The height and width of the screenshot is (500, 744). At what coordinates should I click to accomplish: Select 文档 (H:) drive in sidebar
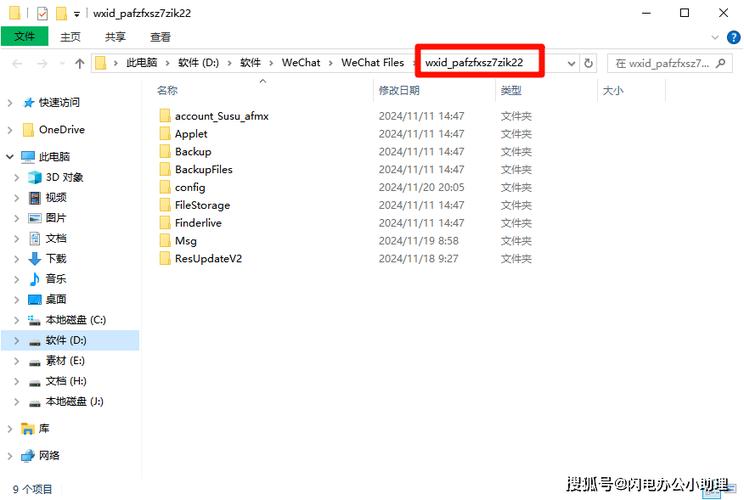(66, 381)
